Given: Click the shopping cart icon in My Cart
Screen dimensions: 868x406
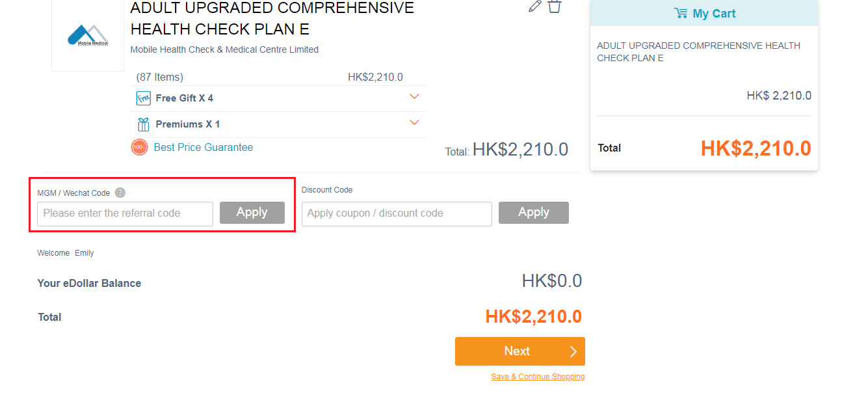Looking at the screenshot, I should 681,13.
